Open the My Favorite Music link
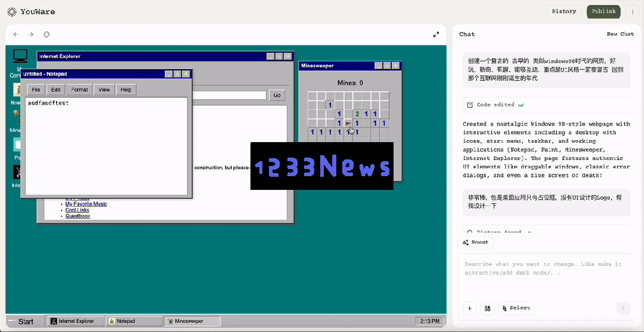This screenshot has height=332, width=644. [86, 204]
